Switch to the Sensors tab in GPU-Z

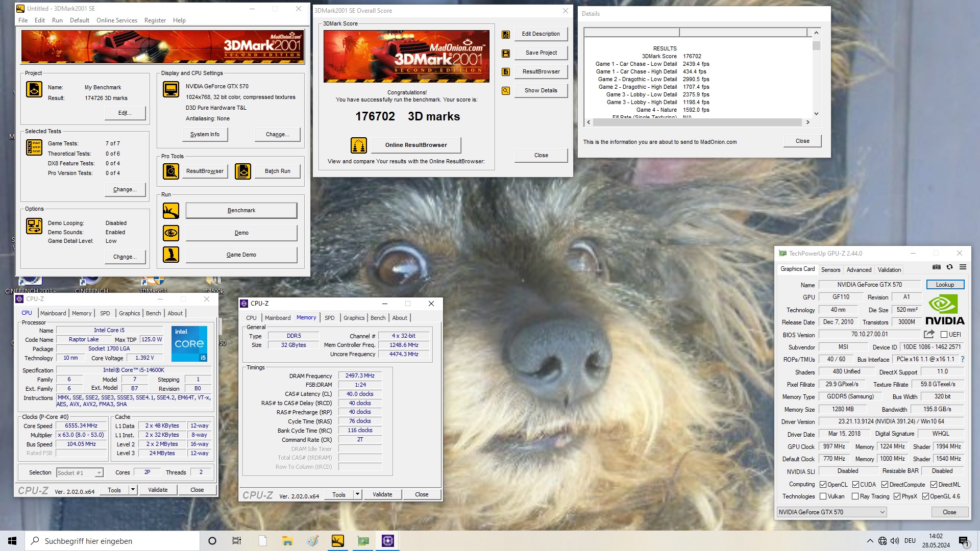pos(830,270)
